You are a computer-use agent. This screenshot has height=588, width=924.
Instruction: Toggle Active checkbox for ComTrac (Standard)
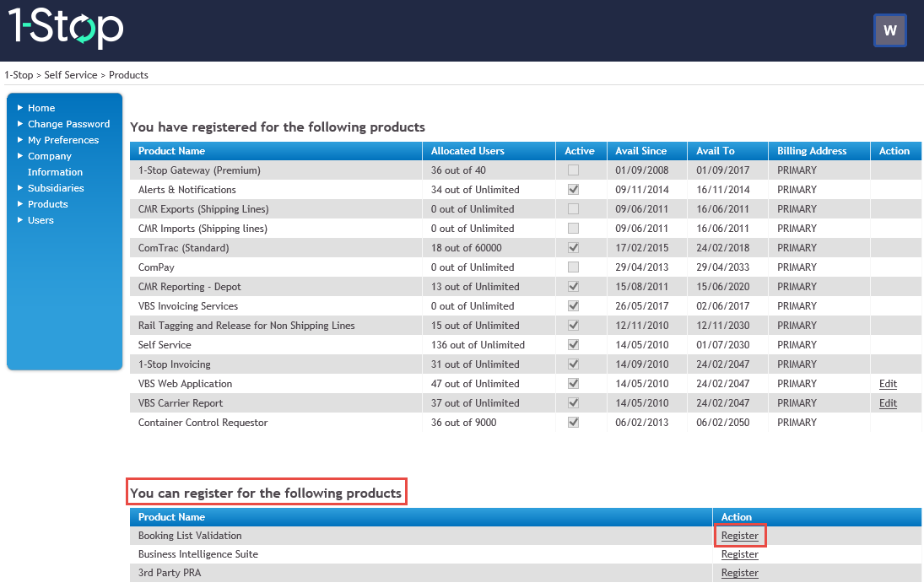(573, 248)
